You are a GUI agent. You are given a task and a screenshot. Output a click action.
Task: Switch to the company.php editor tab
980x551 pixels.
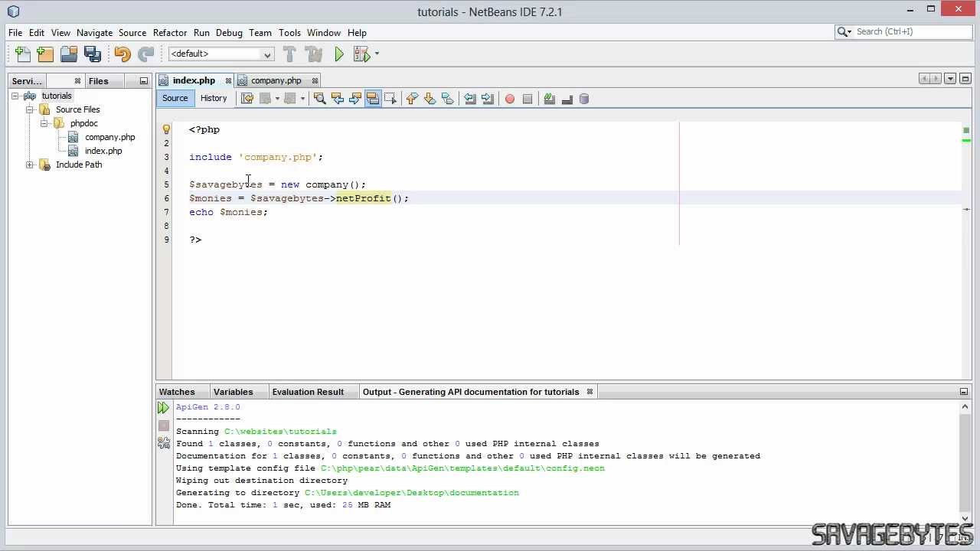coord(276,80)
